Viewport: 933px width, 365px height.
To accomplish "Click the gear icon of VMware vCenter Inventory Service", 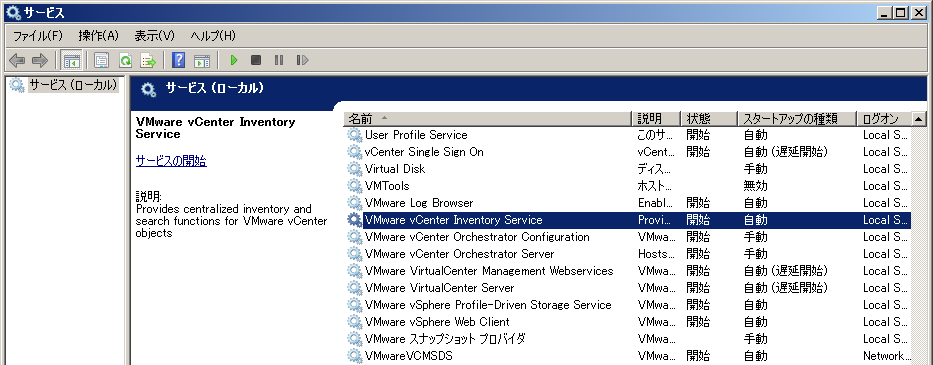I will [x=355, y=220].
